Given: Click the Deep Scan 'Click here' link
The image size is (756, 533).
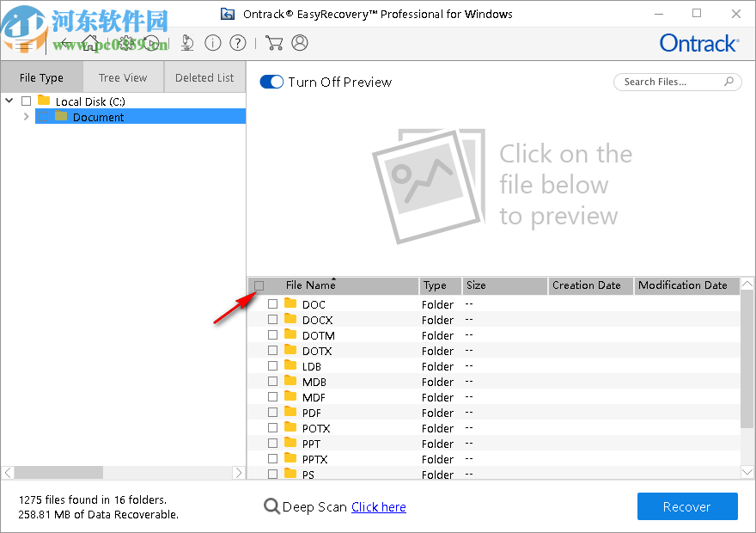Looking at the screenshot, I should (x=378, y=506).
